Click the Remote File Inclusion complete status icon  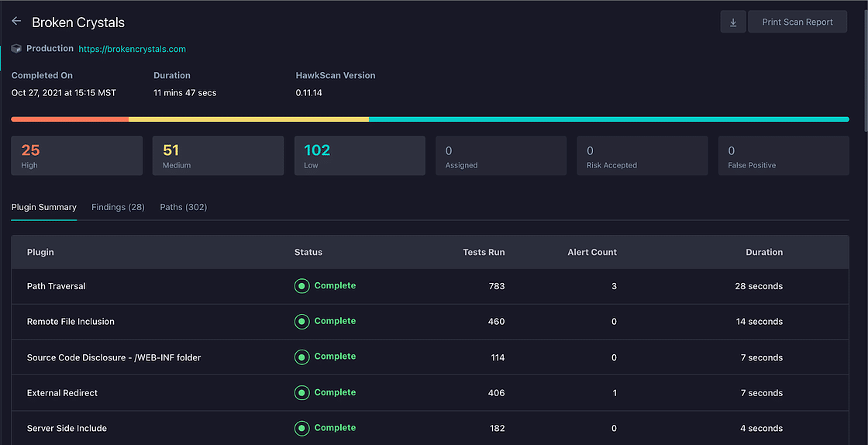[x=301, y=322]
